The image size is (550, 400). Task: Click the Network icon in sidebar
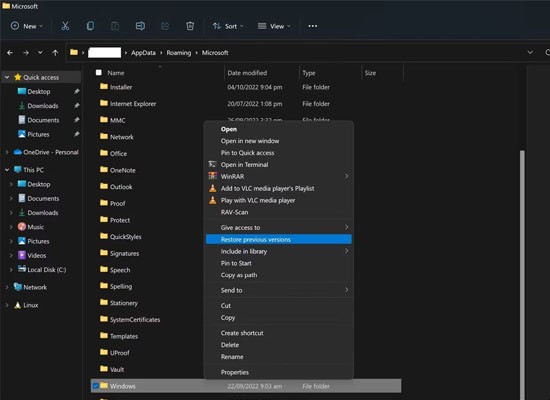tap(18, 287)
